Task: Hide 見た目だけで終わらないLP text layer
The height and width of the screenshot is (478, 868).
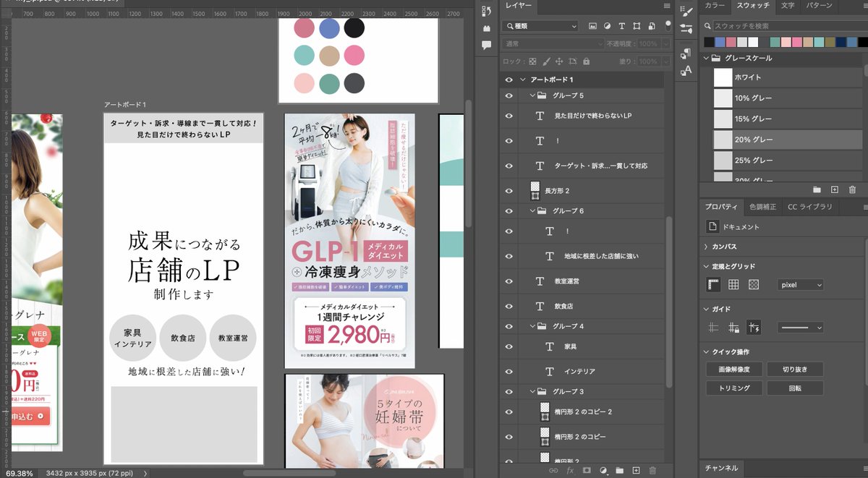Action: (509, 116)
